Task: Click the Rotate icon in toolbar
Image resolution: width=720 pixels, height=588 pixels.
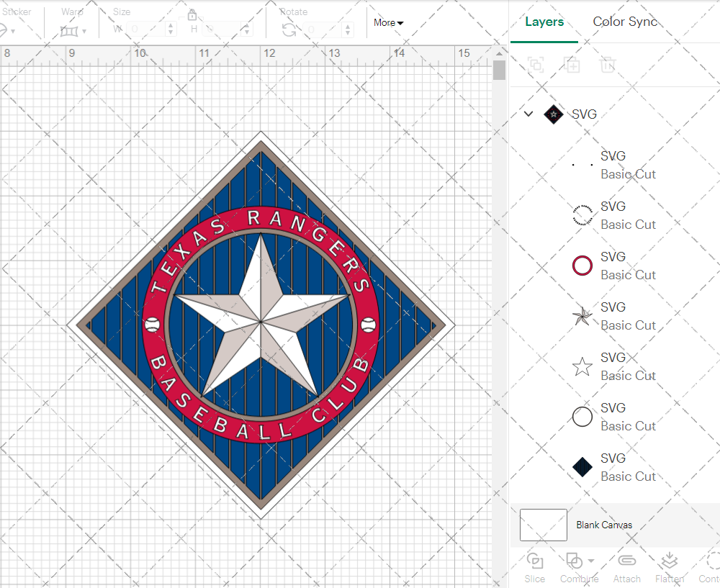Action: [x=289, y=30]
